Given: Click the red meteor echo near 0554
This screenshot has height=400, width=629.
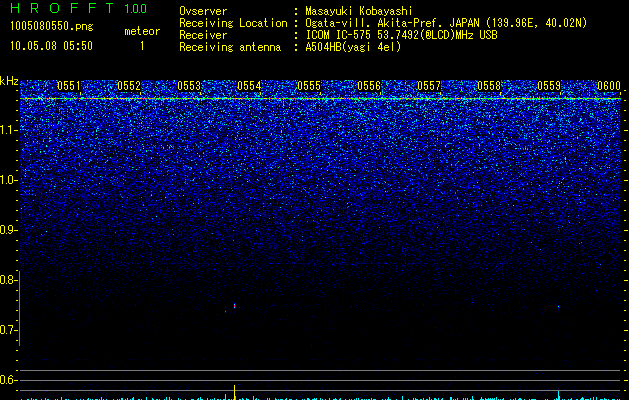Looking at the screenshot, I should (x=234, y=306).
